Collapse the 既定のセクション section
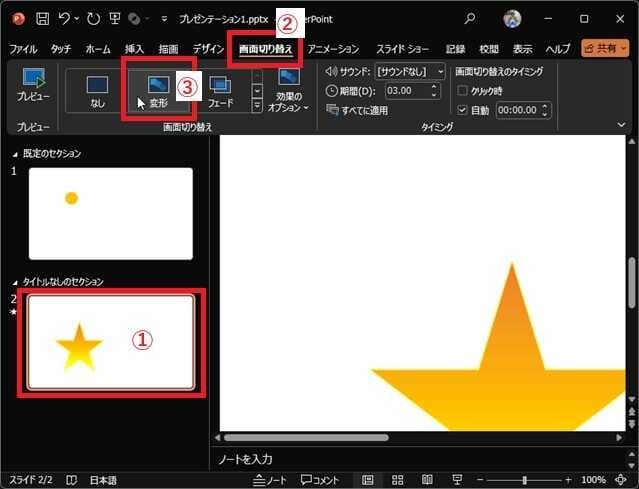 pos(14,153)
